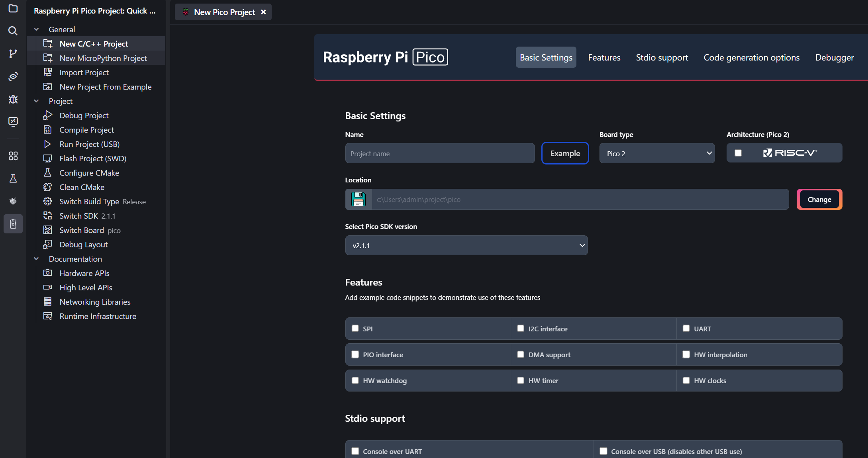The image size is (868, 458).
Task: Open the Run and Debug bug icon
Action: tap(13, 99)
